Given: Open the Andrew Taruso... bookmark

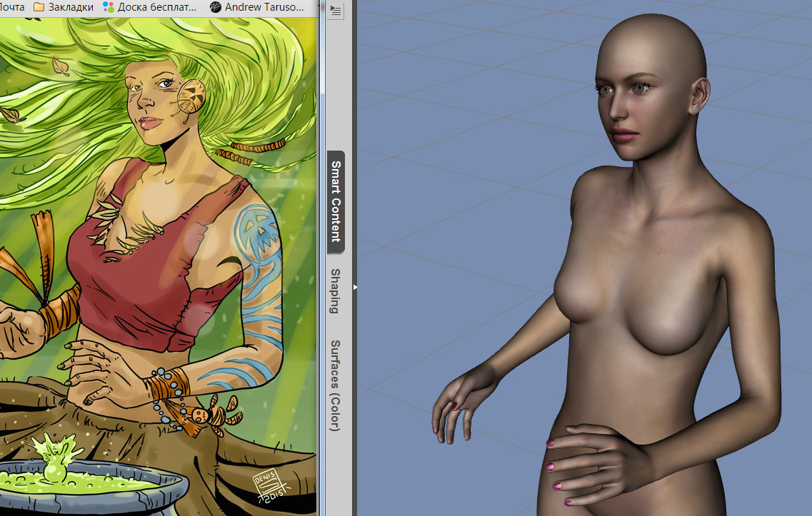Looking at the screenshot, I should [257, 7].
